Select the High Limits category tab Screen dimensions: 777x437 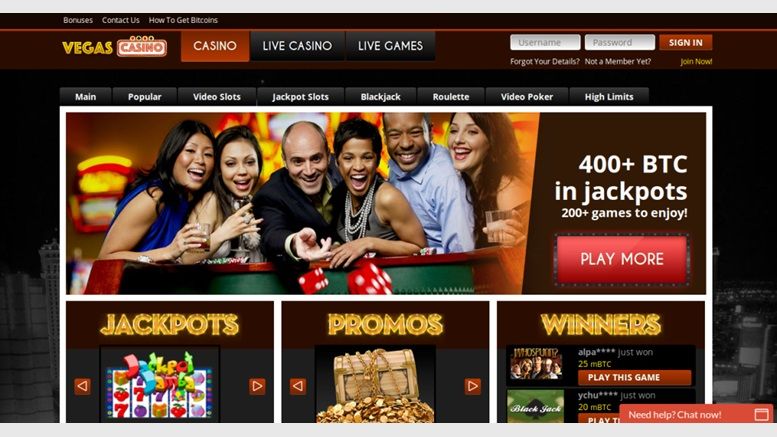point(609,97)
